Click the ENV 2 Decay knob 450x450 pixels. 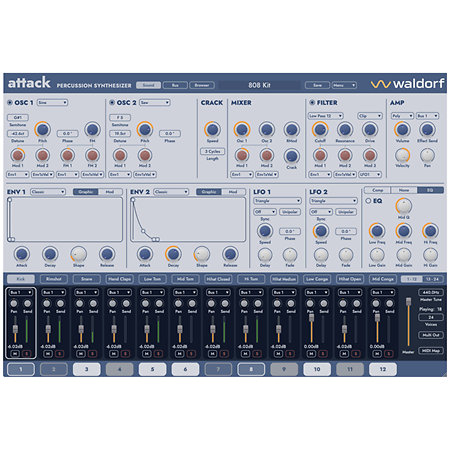point(173,254)
